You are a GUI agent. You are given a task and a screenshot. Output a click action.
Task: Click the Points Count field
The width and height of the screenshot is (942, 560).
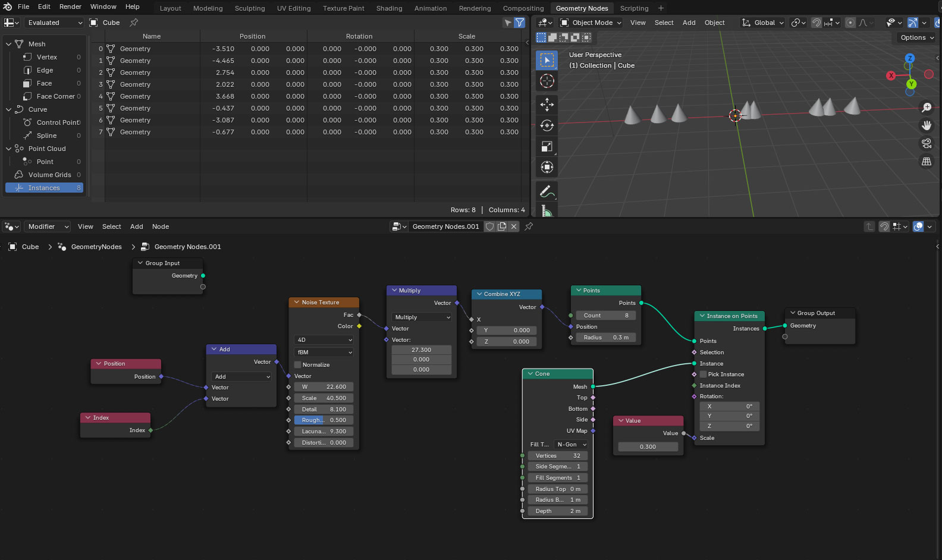[x=605, y=316]
